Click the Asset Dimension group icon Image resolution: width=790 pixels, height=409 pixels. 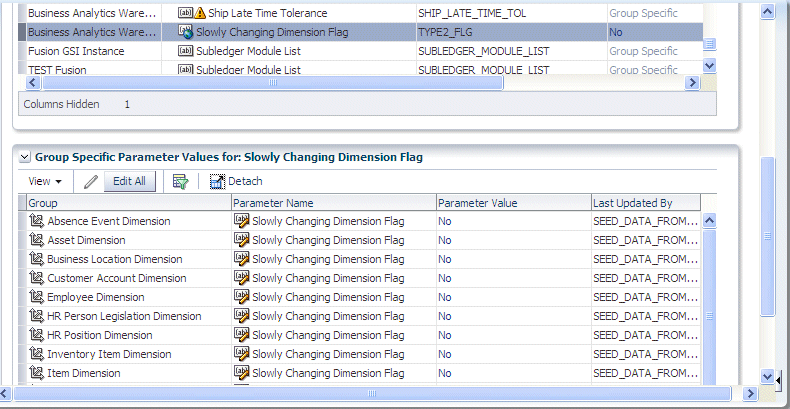click(x=37, y=240)
